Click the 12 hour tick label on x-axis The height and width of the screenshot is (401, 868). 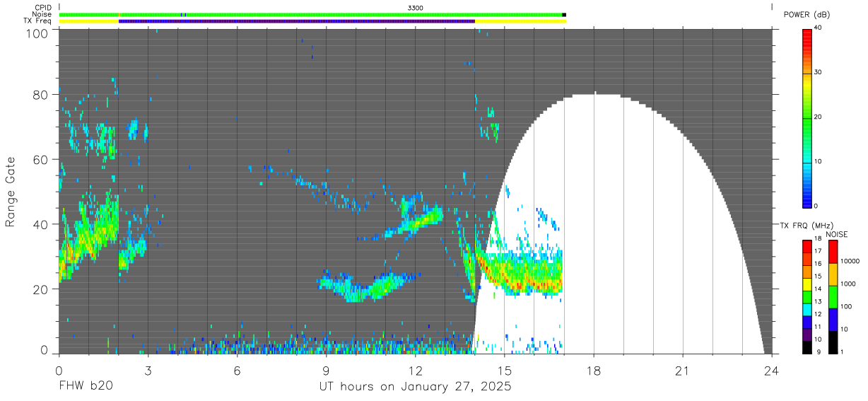415,370
